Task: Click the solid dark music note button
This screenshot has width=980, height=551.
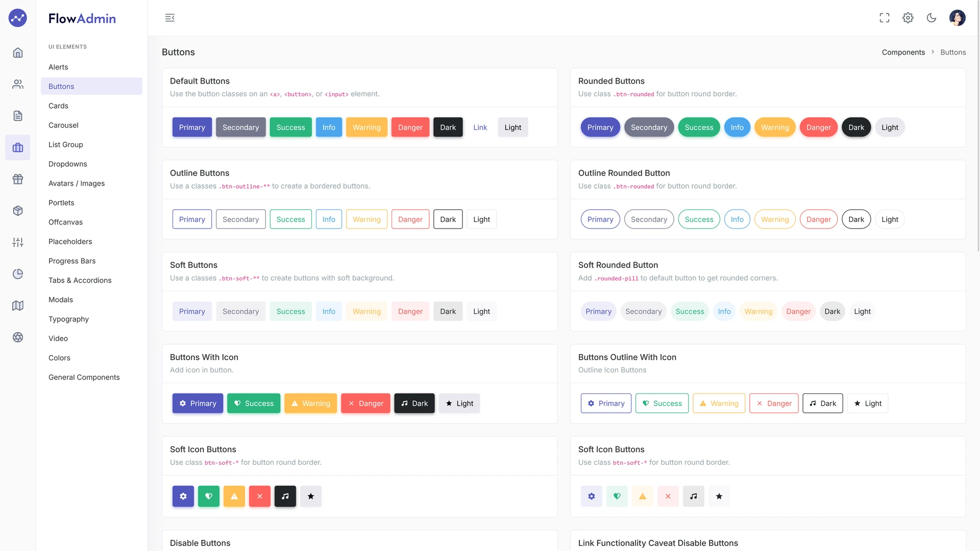Action: tap(285, 496)
